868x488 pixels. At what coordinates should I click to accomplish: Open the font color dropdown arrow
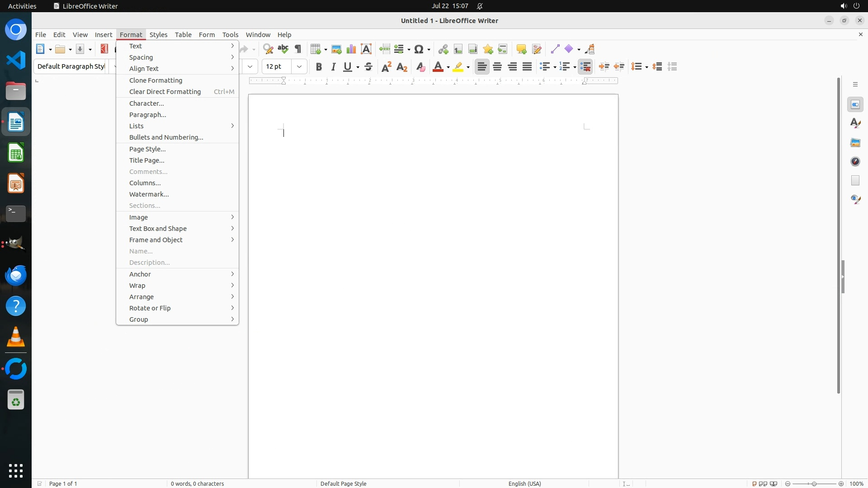(448, 67)
